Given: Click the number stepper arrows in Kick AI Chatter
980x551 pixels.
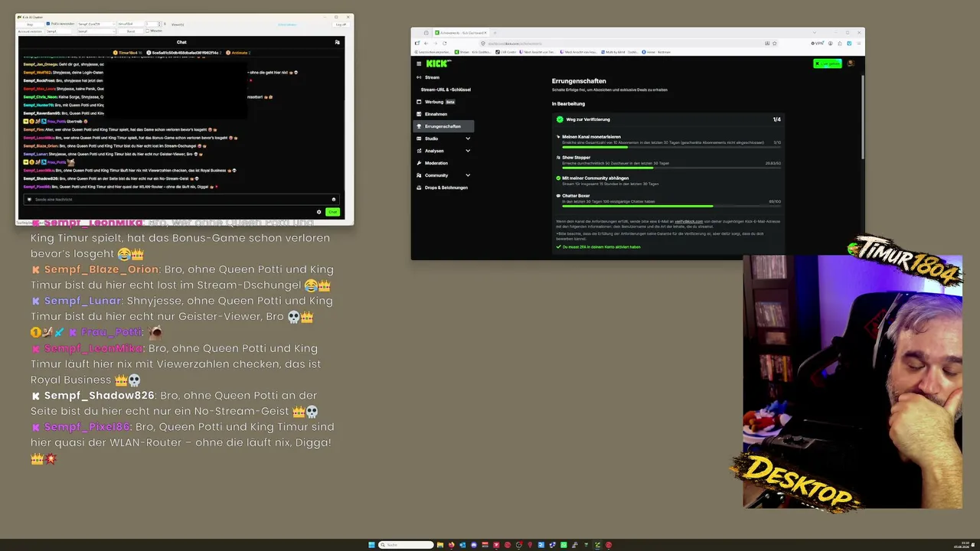Looking at the screenshot, I should pyautogui.click(x=158, y=24).
